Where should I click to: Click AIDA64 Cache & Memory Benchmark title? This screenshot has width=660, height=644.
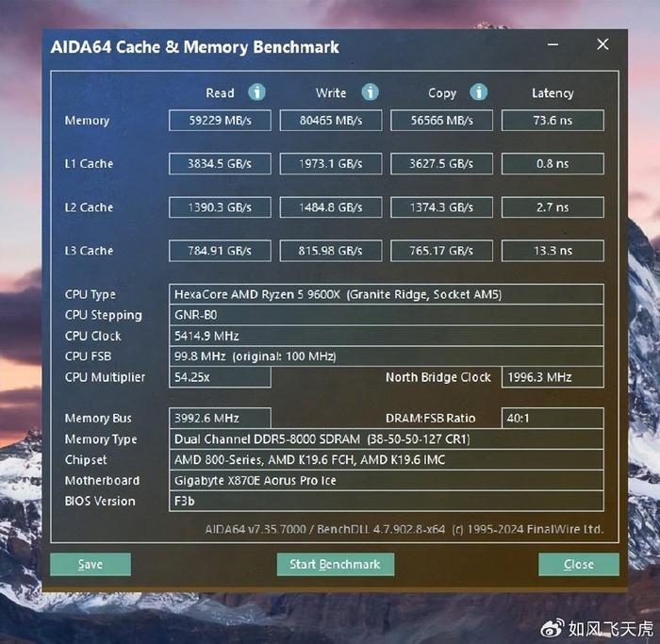[x=194, y=47]
